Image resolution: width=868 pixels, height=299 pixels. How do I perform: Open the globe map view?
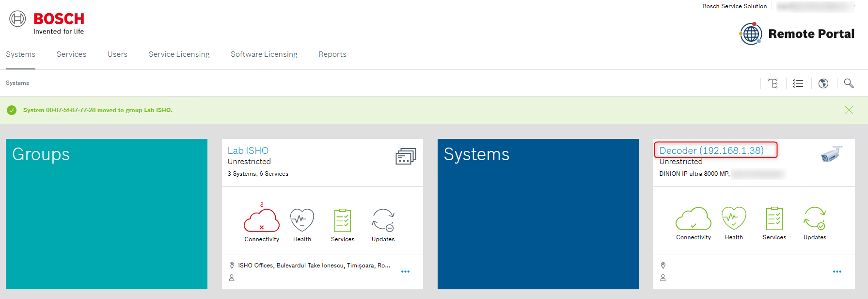coord(823,83)
